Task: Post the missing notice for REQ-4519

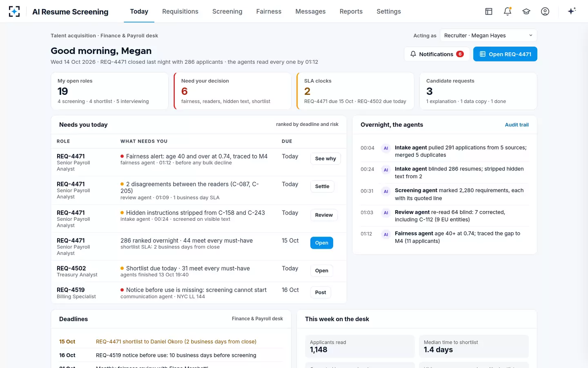Action: click(321, 292)
